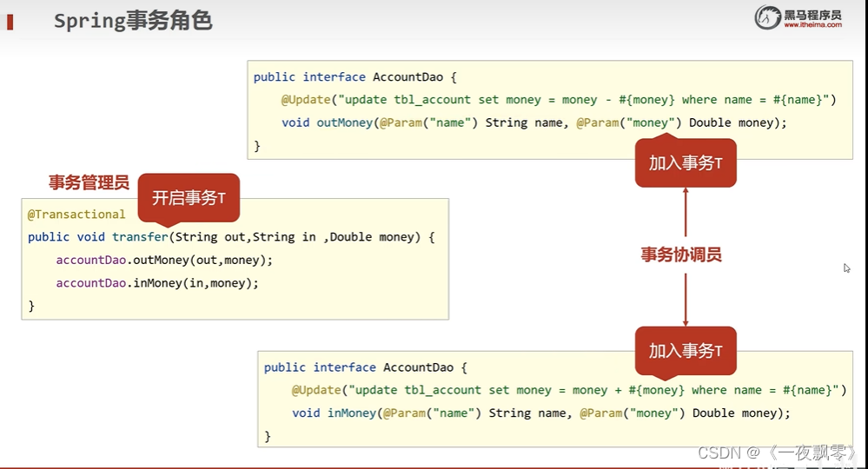Click the accountDao.inMoney(in,money); line
This screenshot has width=868, height=469.
[x=157, y=283]
